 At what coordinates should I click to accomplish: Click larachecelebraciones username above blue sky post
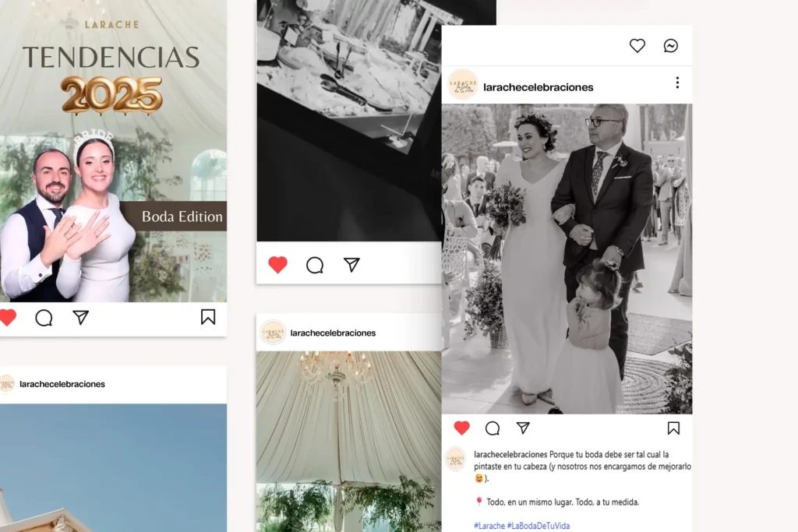click(x=62, y=384)
